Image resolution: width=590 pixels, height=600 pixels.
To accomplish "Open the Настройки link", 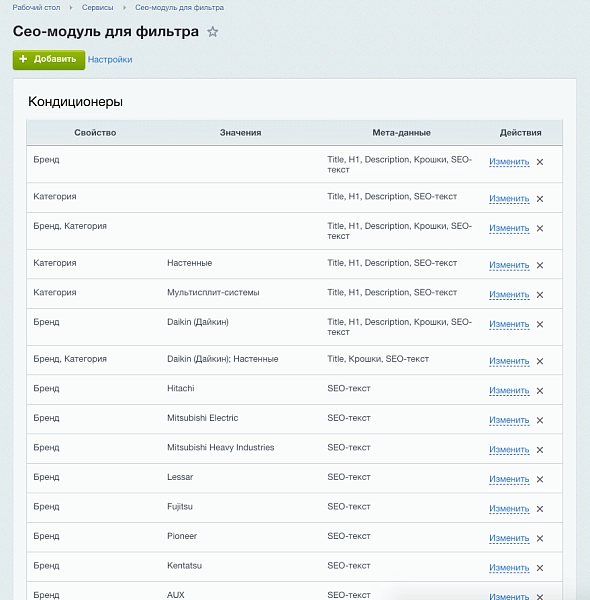I will tap(110, 60).
